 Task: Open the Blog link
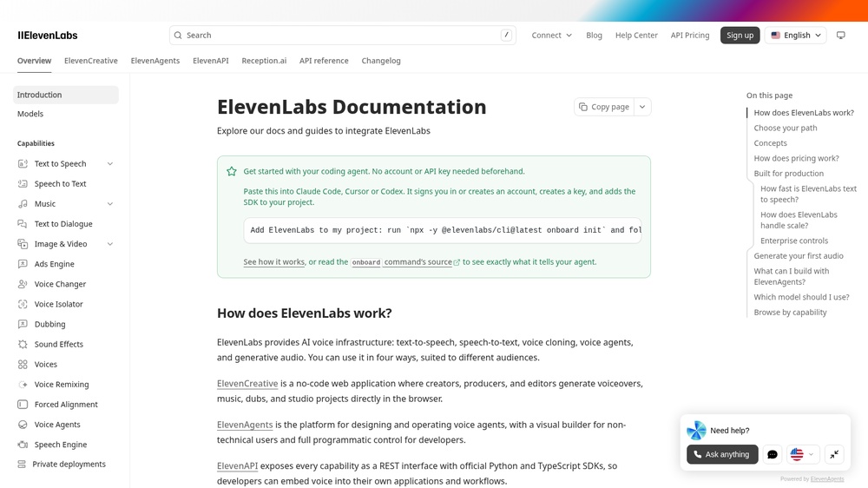[x=594, y=36]
